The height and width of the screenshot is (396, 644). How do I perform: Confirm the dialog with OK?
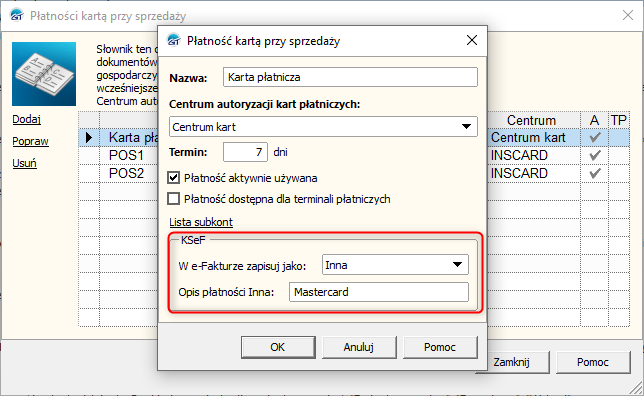pyautogui.click(x=278, y=347)
